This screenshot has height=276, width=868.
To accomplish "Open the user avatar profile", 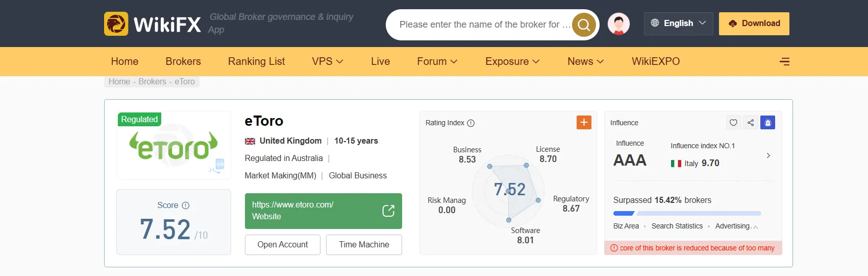I will click(x=618, y=24).
